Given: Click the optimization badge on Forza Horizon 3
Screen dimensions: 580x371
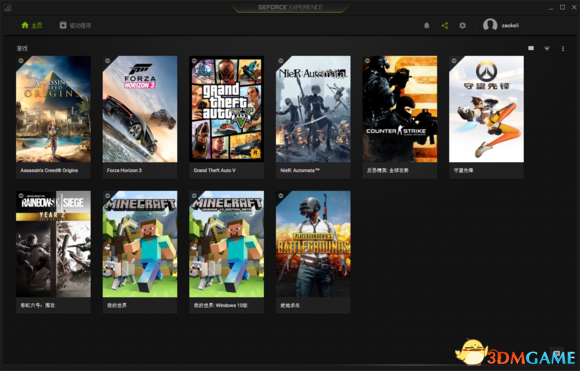Looking at the screenshot, I should pyautogui.click(x=107, y=61).
